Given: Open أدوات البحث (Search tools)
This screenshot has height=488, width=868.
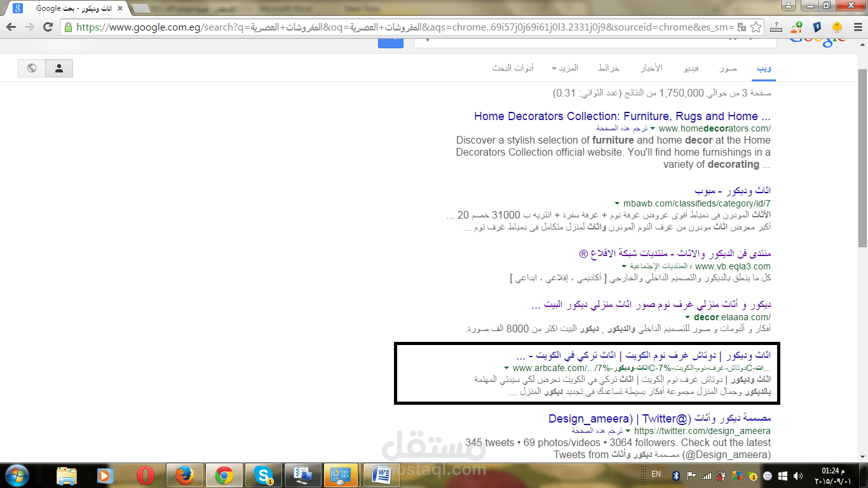Looking at the screenshot, I should [x=513, y=68].
